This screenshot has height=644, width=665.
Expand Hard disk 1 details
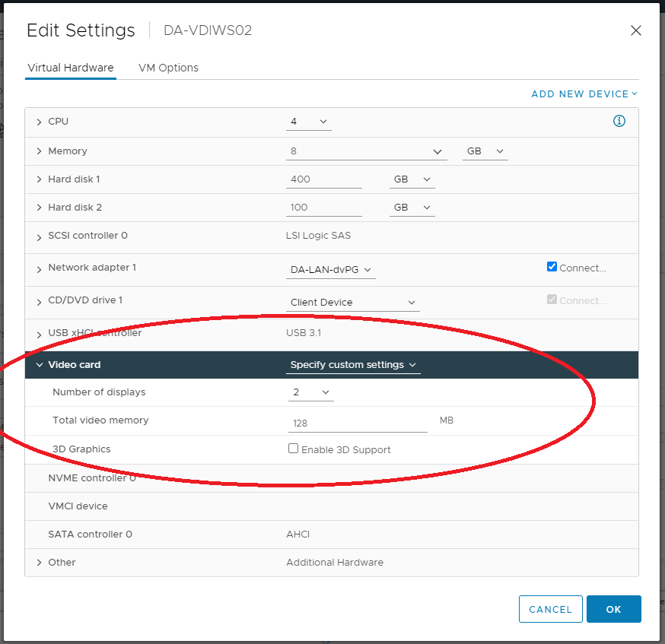pos(39,179)
